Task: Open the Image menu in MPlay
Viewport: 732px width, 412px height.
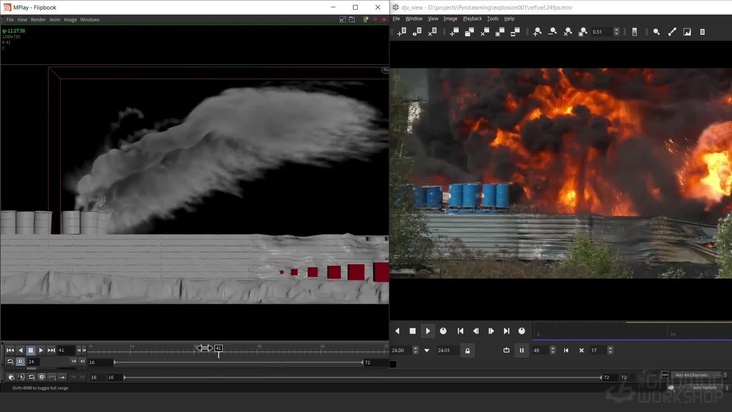Action: (x=70, y=20)
